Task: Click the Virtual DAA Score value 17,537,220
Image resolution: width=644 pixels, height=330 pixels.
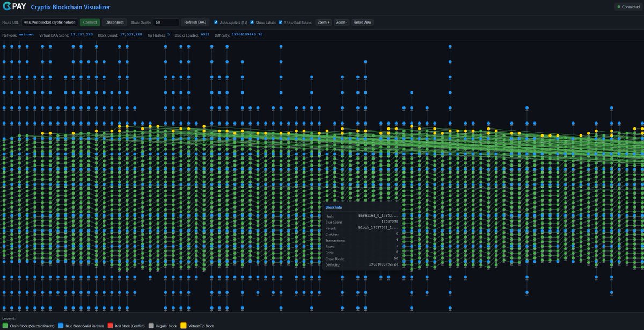Action: point(82,34)
